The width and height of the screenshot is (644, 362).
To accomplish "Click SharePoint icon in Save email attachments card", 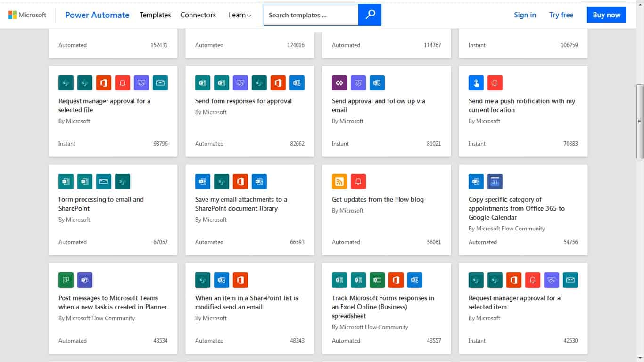I will (x=222, y=181).
